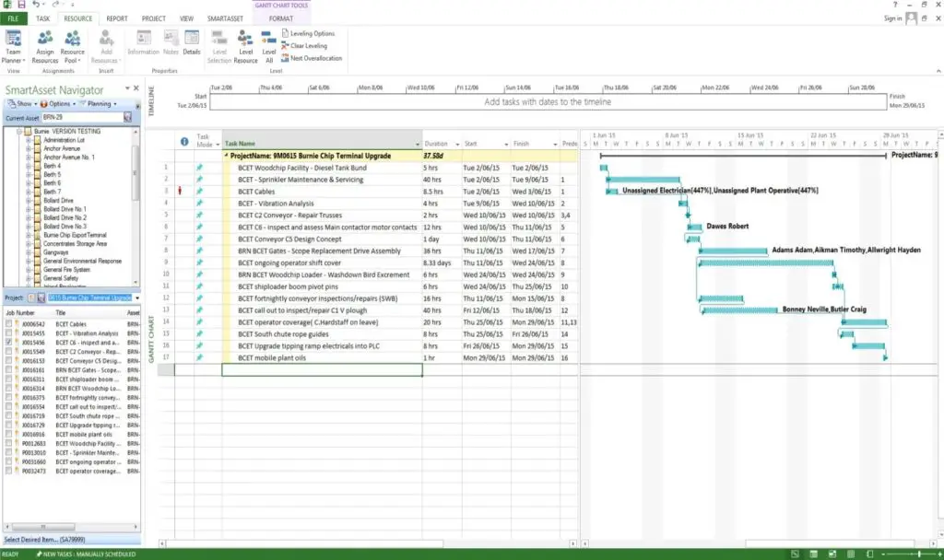The image size is (944, 560).
Task: Select the Burnie Chip Export Terminal tree item
Action: (75, 235)
